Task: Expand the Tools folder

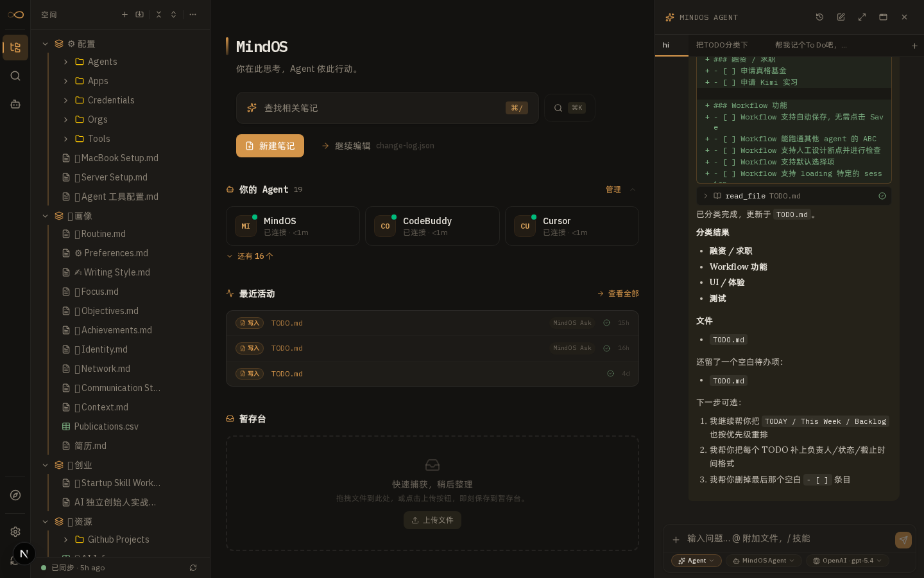Action: [65, 139]
